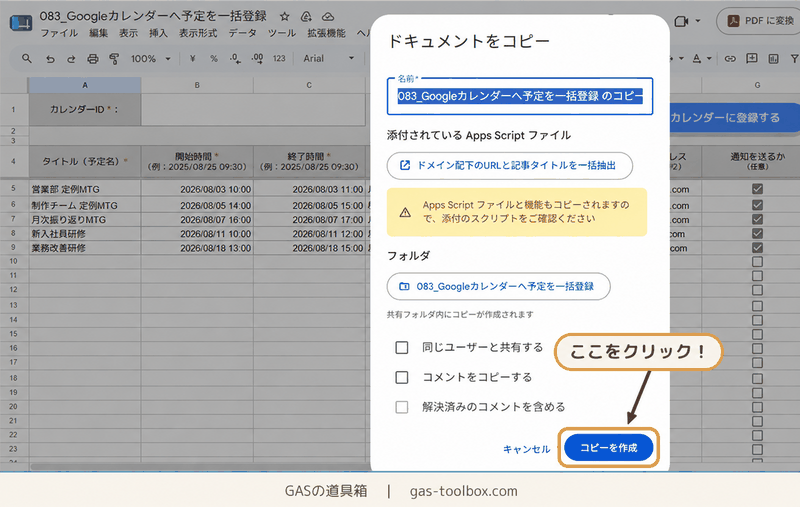Click cell 制作チーム 定例MTG
The width and height of the screenshot is (800, 507).
pyautogui.click(x=85, y=205)
